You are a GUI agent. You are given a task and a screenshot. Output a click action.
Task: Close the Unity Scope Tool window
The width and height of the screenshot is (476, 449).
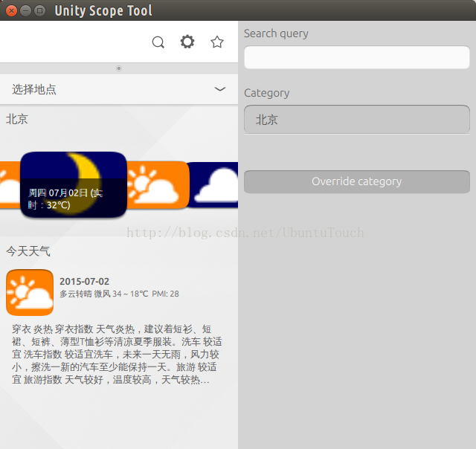(x=12, y=11)
